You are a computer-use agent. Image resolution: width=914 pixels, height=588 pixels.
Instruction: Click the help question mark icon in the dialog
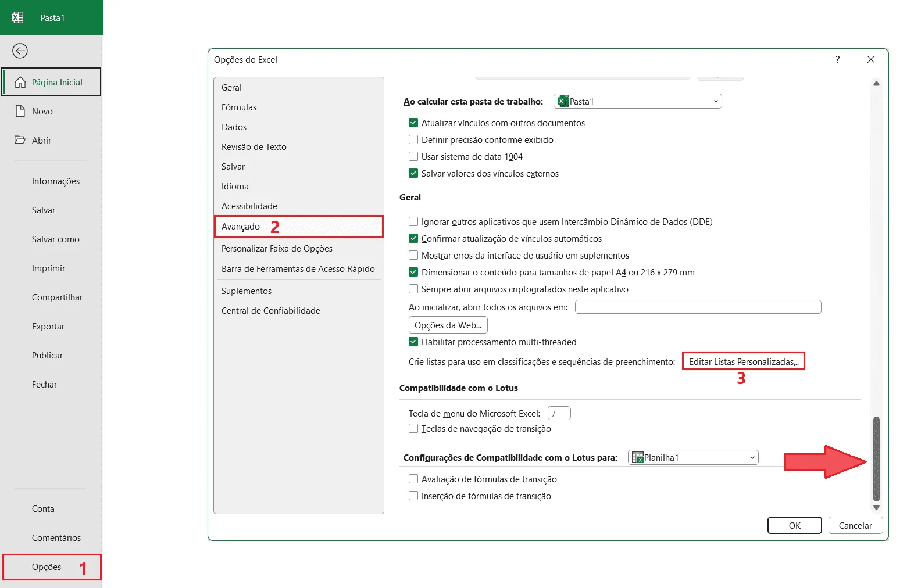837,59
